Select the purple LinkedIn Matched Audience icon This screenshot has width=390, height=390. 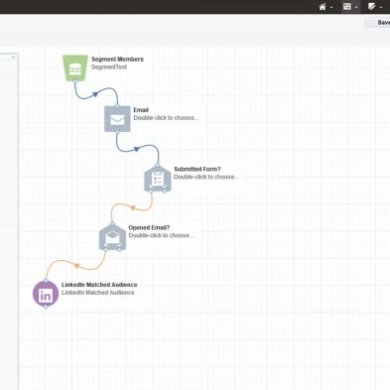click(46, 294)
